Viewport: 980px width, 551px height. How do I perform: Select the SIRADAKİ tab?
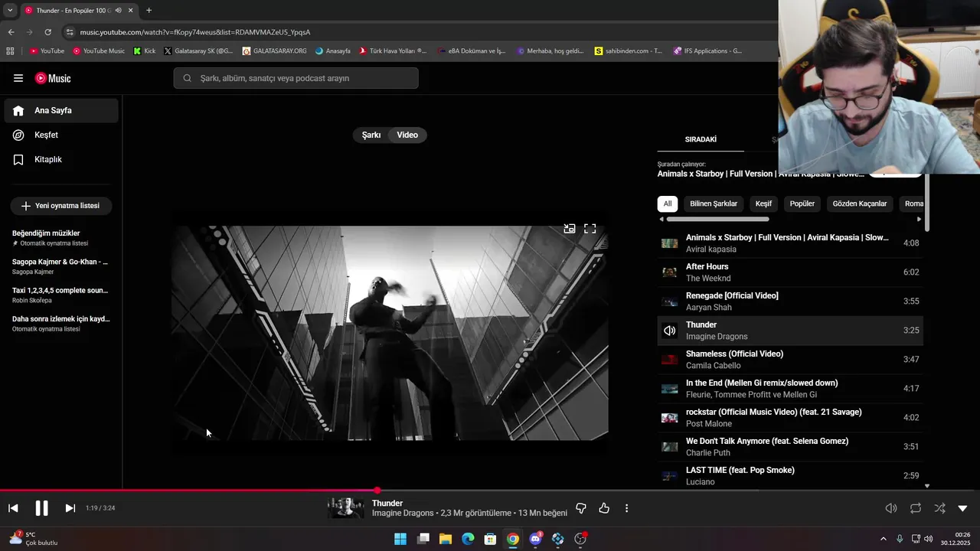coord(701,139)
